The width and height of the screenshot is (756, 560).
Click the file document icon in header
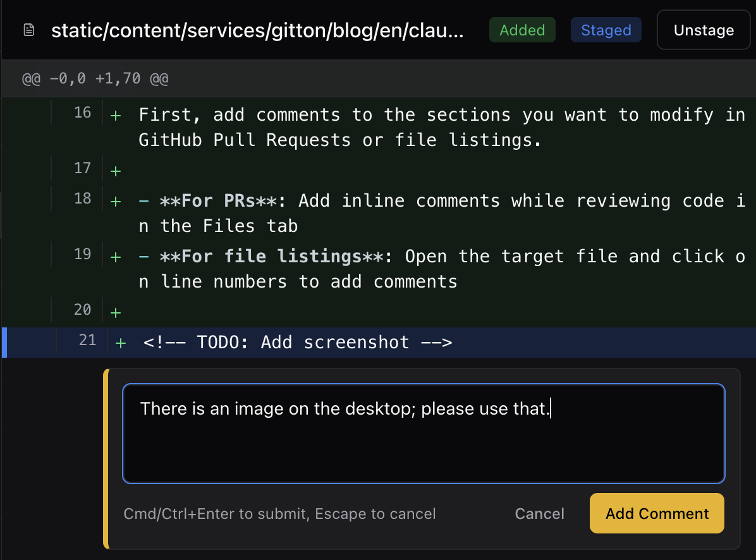point(28,30)
